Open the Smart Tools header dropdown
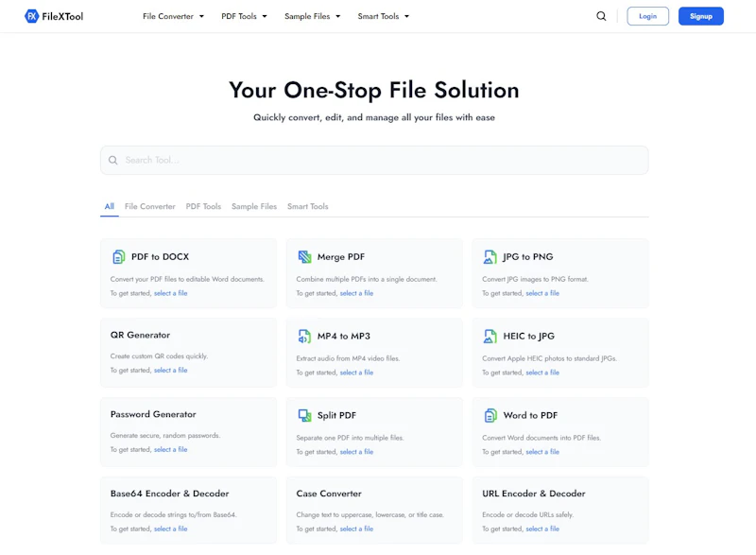756x555 pixels. (384, 16)
